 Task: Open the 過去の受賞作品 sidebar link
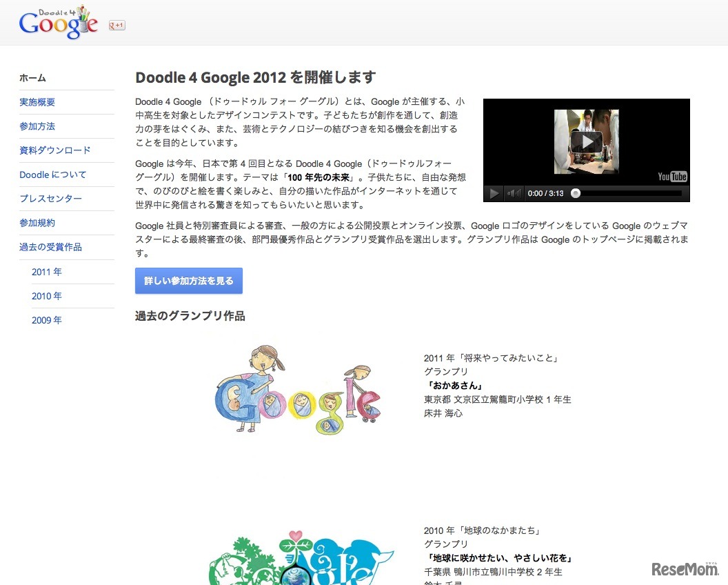50,247
